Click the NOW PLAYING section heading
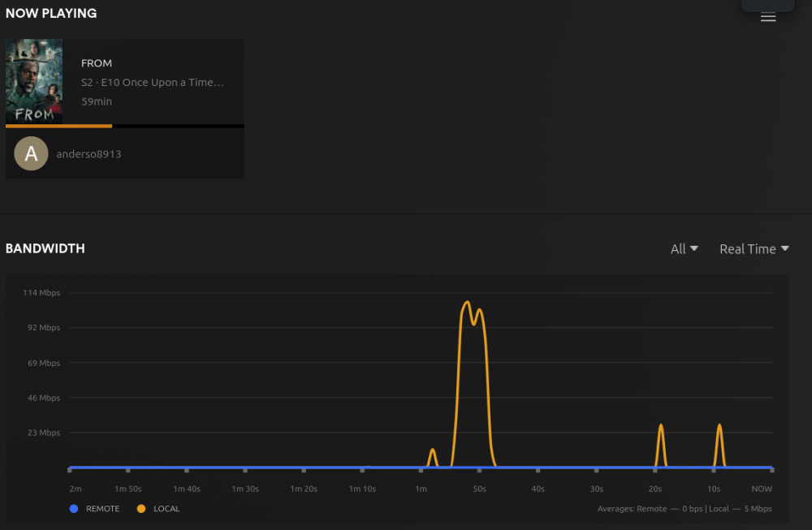The image size is (812, 530). 51,14
